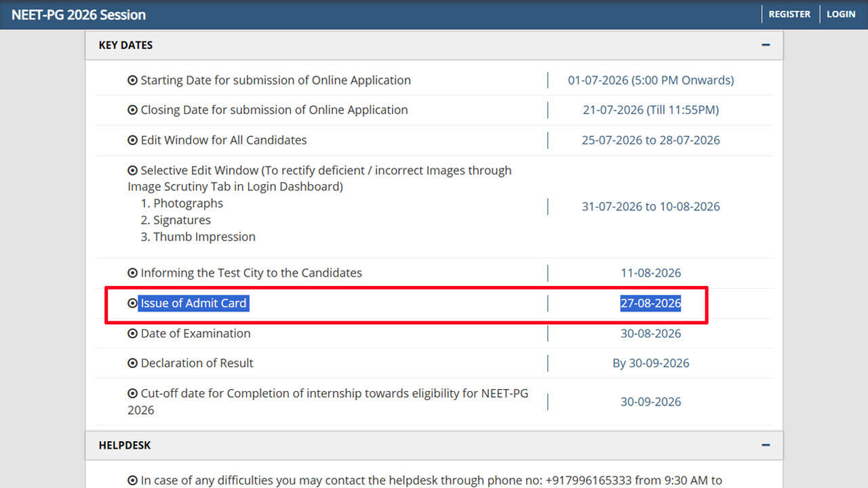Select 'Starting Date for submission of Online Application' text

(x=275, y=80)
